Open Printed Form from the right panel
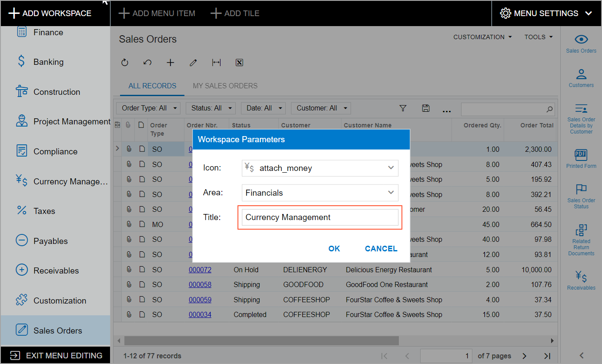602x364 pixels. [581, 159]
